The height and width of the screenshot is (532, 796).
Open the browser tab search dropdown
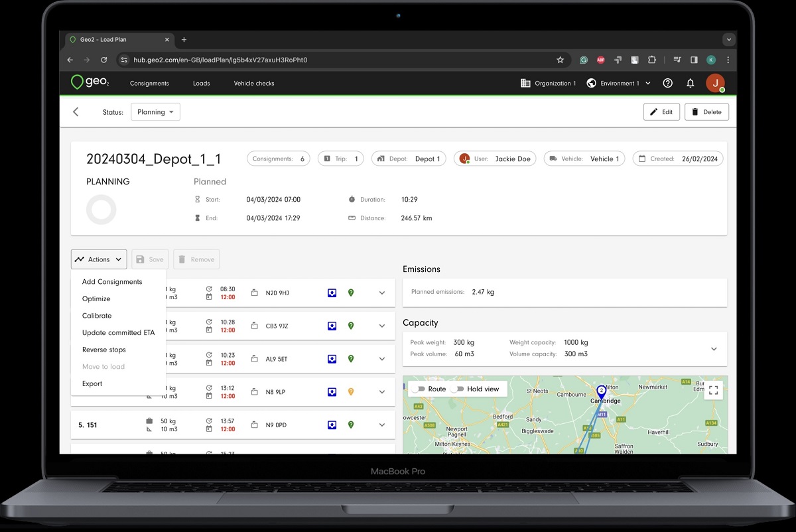[x=729, y=39]
